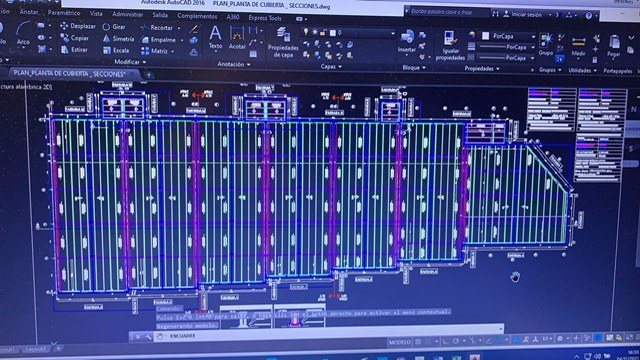The image size is (640, 360).
Task: Open Propiedades de capa layer manager
Action: [x=283, y=42]
